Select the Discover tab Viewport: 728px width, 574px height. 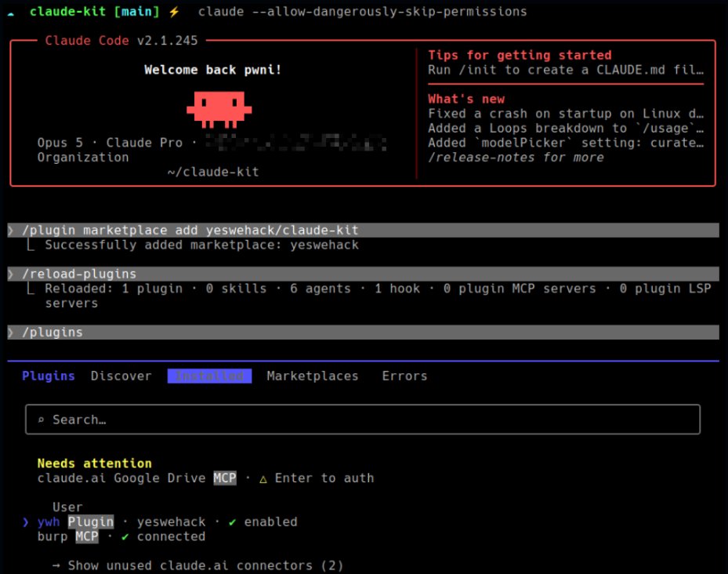121,376
